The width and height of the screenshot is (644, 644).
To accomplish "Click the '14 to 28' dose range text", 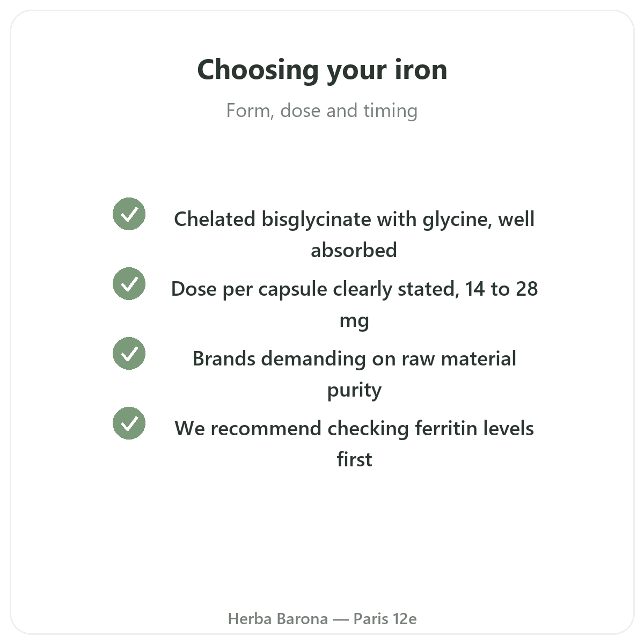I will click(501, 289).
